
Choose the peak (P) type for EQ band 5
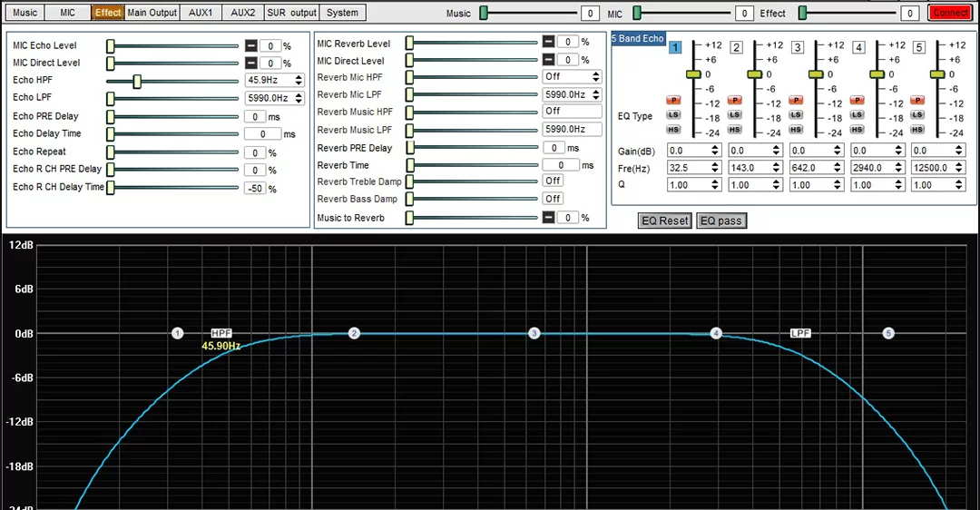[917, 100]
